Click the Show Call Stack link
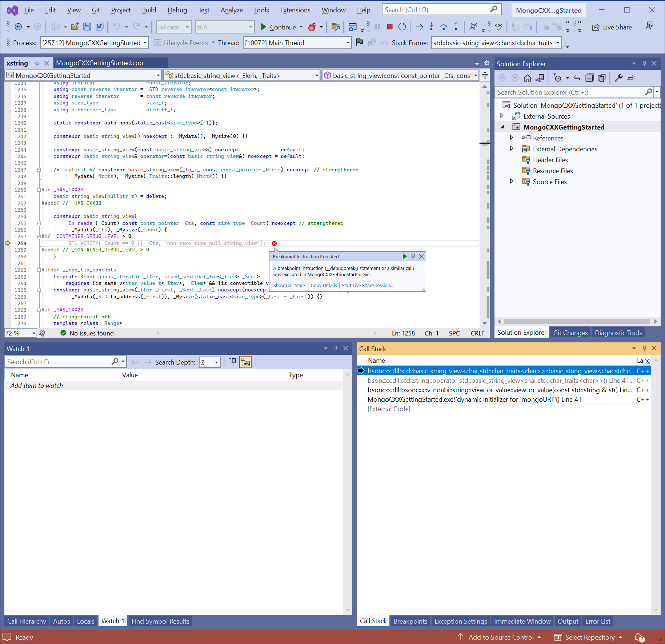 pyautogui.click(x=289, y=286)
